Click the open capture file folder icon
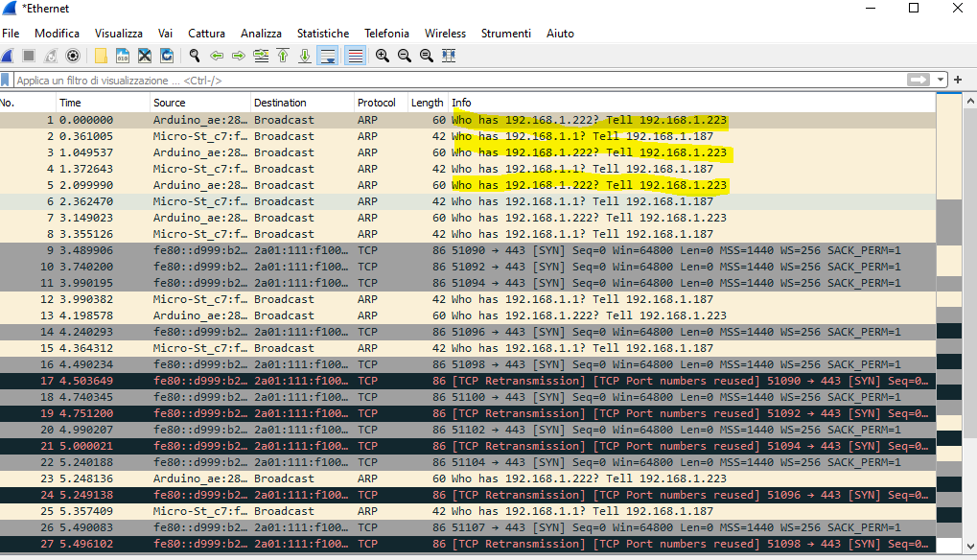977x560 pixels. (x=101, y=56)
